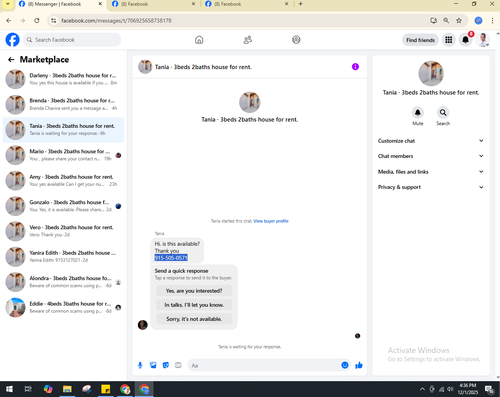Open File Explorer from taskbar
The image size is (500, 397).
click(67, 389)
